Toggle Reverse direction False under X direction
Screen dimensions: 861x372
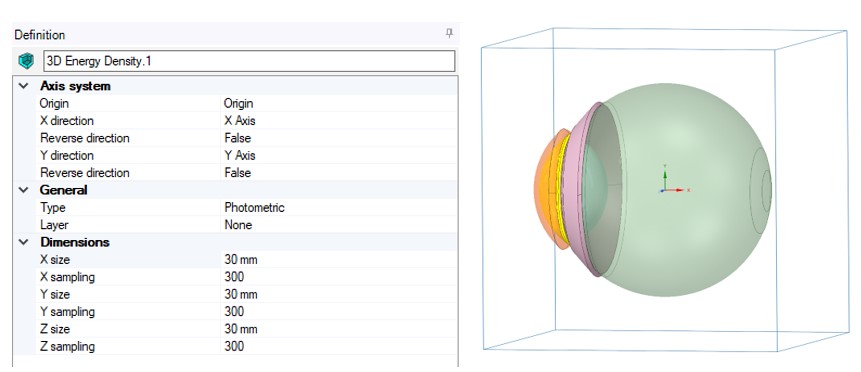(339, 138)
